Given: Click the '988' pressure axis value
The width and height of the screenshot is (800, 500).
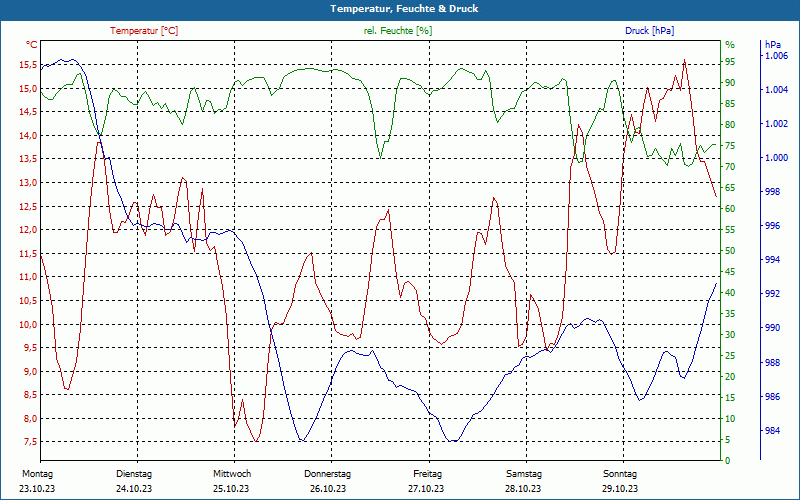Looking at the screenshot, I should [772, 363].
